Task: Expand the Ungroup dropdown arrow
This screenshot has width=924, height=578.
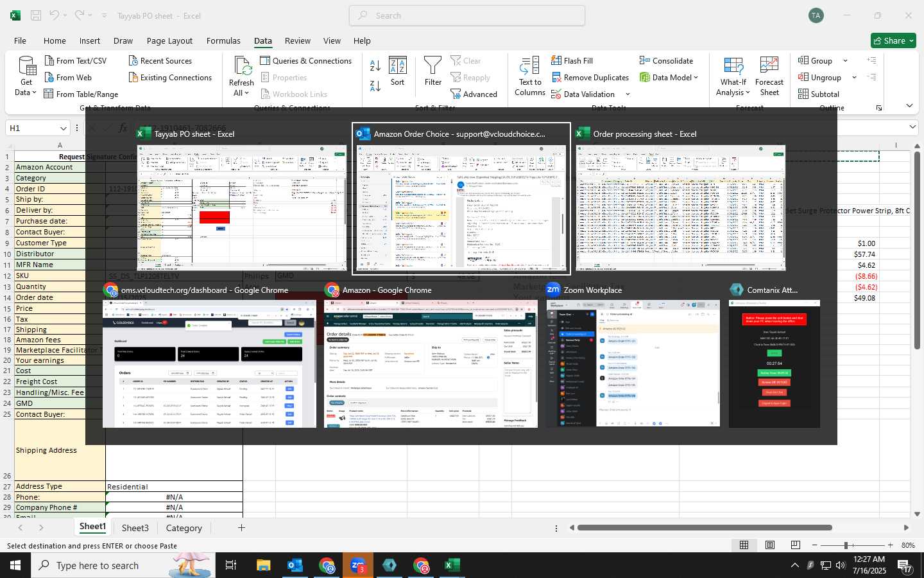Action: pos(854,78)
